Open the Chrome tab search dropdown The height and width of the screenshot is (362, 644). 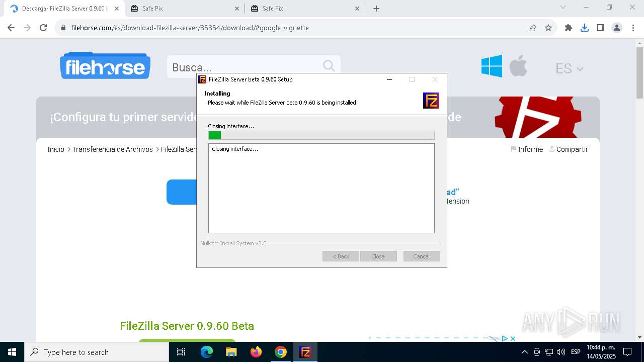(x=563, y=7)
